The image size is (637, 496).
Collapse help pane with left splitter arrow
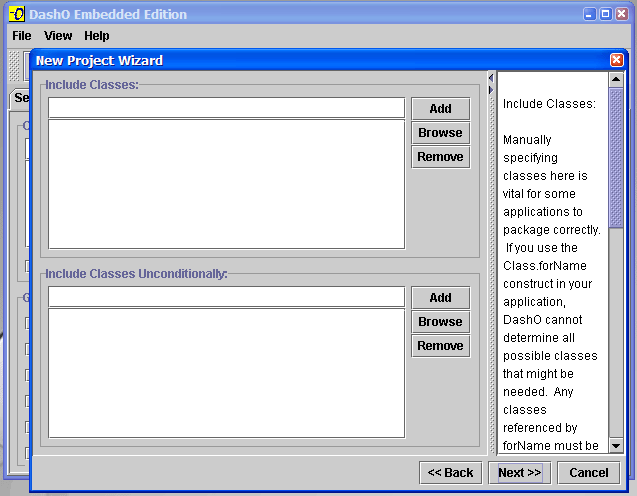tap(491, 78)
